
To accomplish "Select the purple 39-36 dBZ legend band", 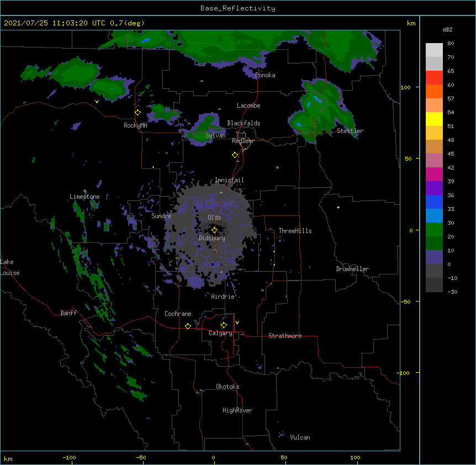I will [434, 188].
